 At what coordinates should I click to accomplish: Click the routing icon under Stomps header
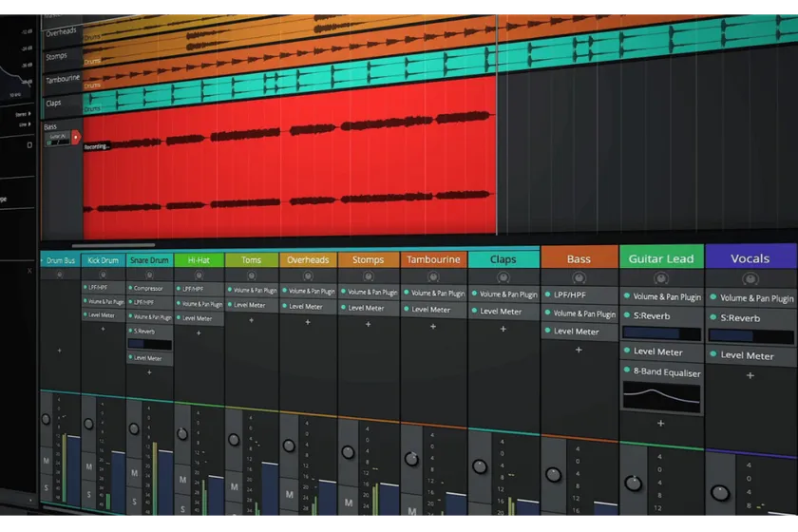click(x=368, y=276)
